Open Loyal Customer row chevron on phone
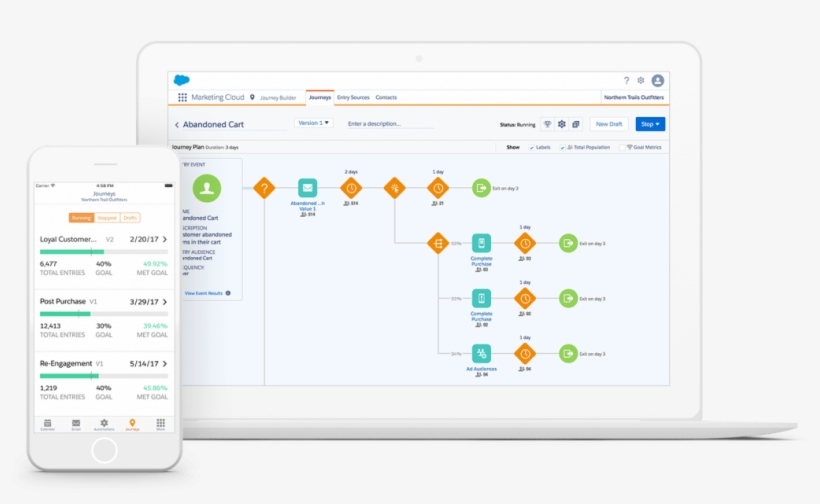The height and width of the screenshot is (504, 820). point(165,239)
